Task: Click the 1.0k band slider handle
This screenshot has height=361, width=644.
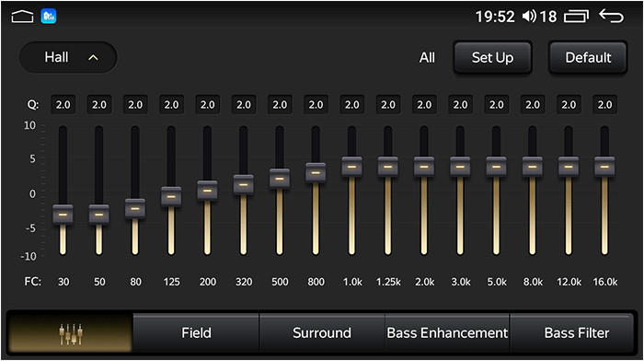Action: pos(352,167)
